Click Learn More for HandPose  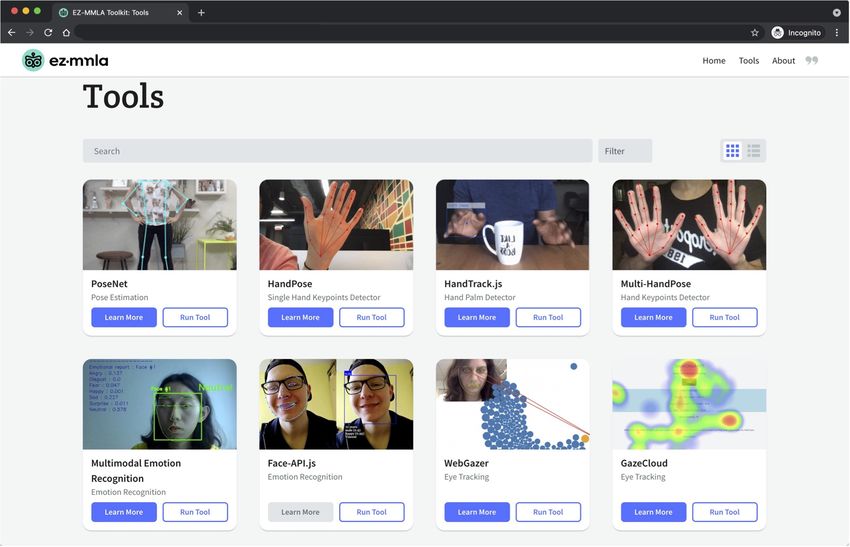pyautogui.click(x=300, y=317)
